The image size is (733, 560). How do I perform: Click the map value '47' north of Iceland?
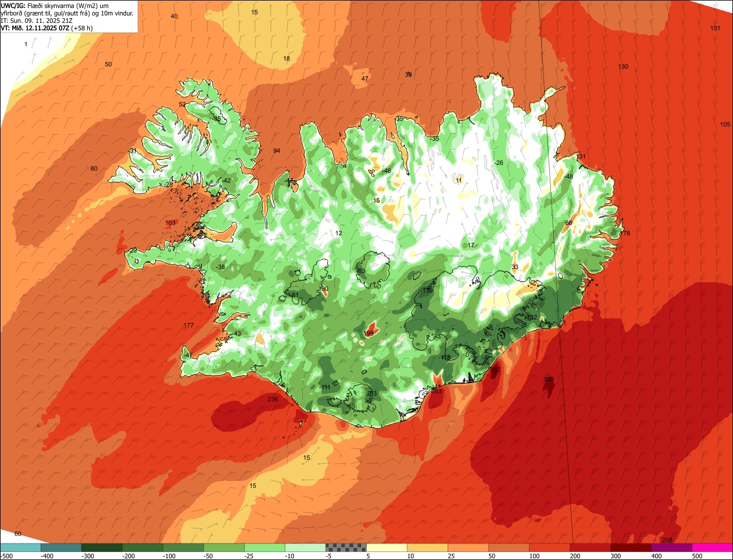tap(365, 78)
